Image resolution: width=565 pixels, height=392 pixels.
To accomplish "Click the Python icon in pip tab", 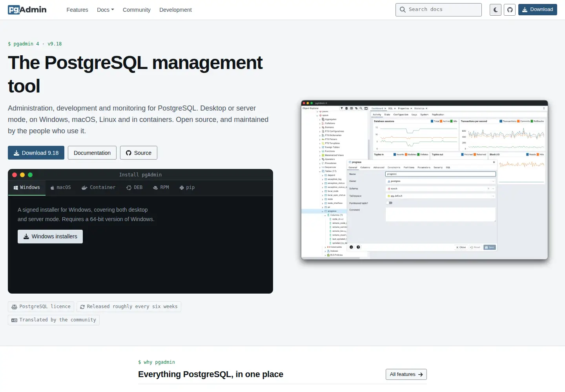I will [182, 188].
